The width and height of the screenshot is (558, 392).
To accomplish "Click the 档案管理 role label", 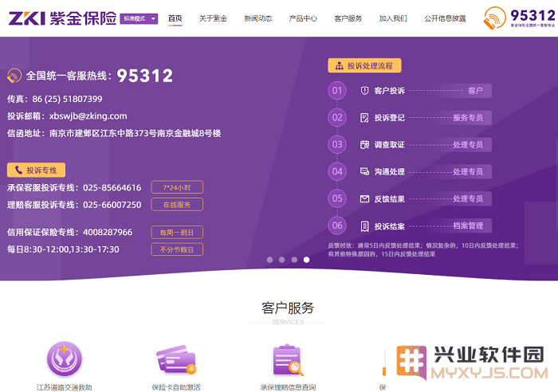I will [468, 225].
